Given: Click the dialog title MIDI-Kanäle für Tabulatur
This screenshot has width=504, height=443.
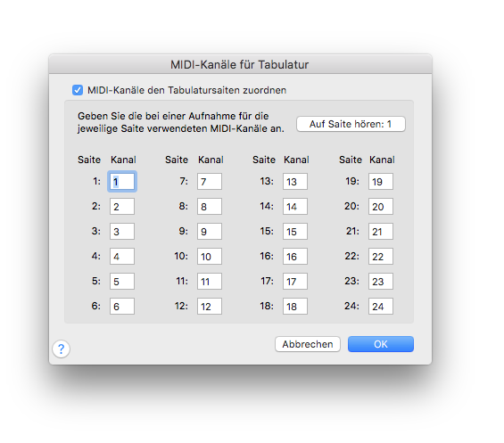Looking at the screenshot, I should pyautogui.click(x=239, y=64).
